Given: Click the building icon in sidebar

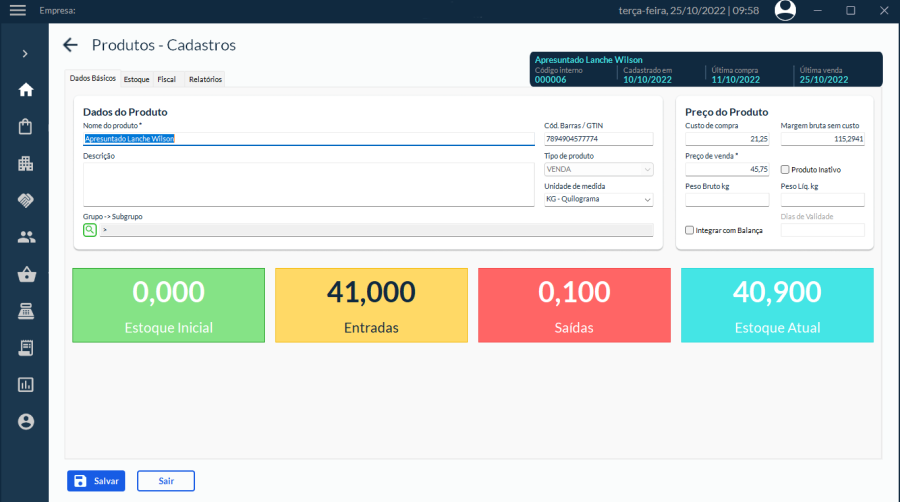Looking at the screenshot, I should coord(26,164).
